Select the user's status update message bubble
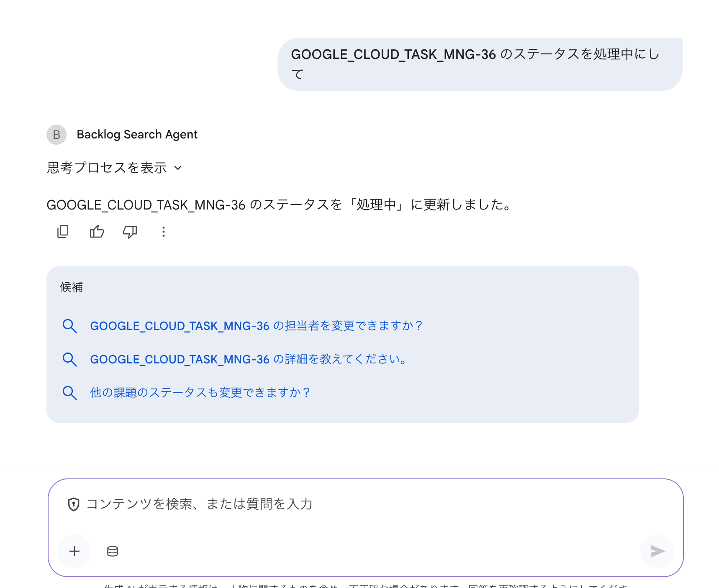719x588 pixels. pyautogui.click(x=479, y=64)
